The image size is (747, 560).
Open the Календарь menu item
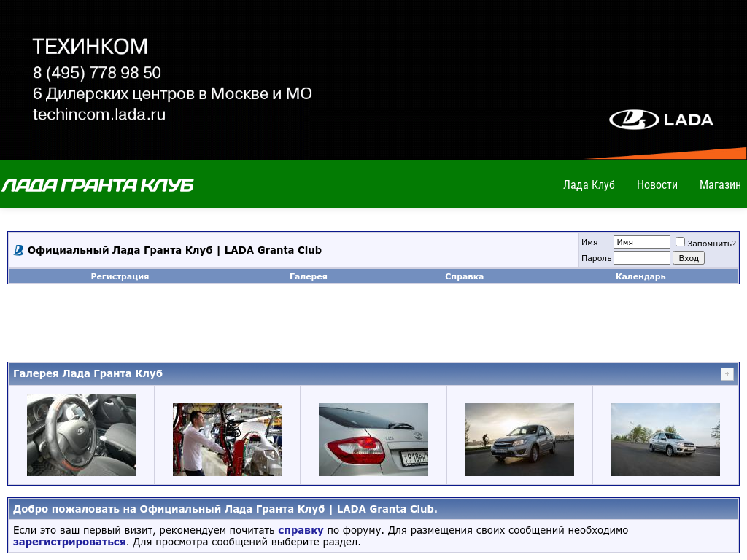[640, 276]
